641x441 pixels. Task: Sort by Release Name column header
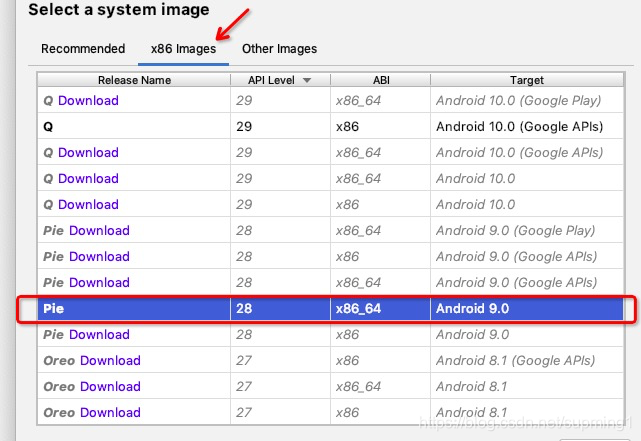point(134,80)
